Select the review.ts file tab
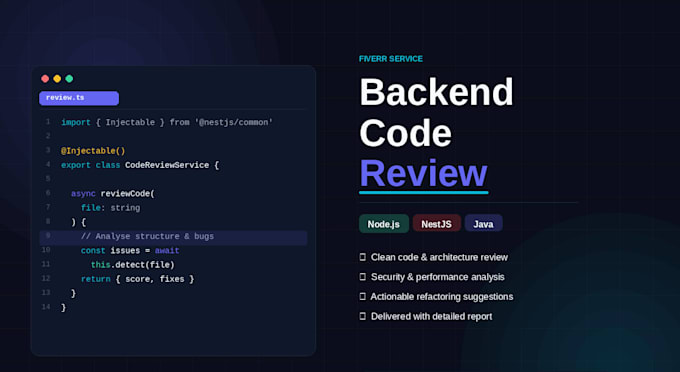Screen dimensions: 680x372 click(79, 98)
